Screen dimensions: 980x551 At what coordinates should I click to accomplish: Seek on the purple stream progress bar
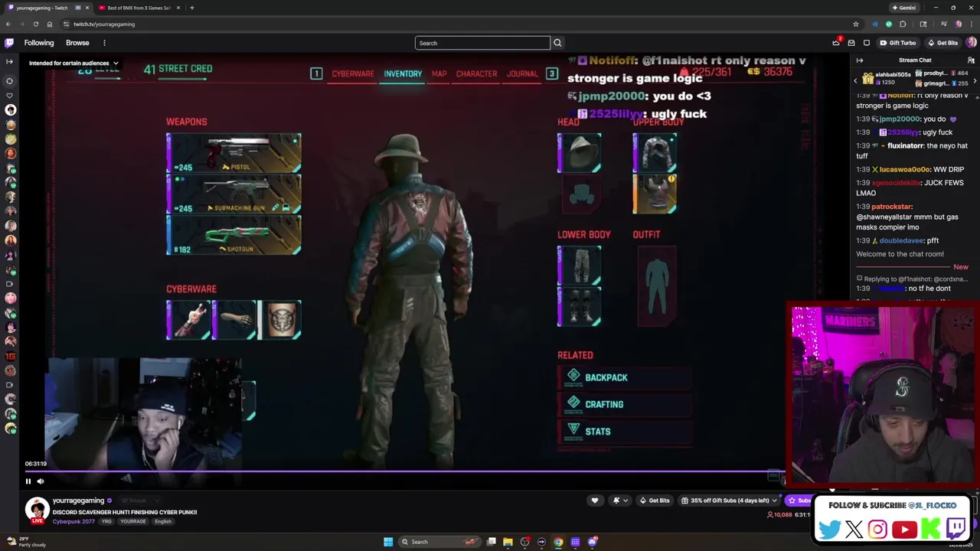(x=404, y=472)
